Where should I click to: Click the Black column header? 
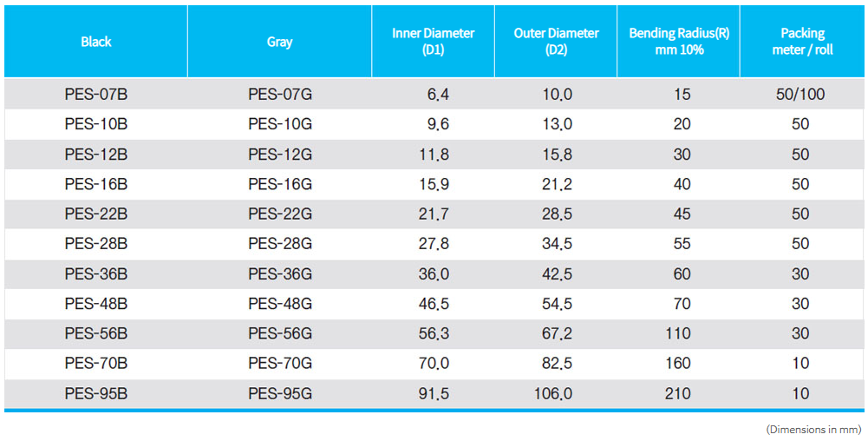click(96, 42)
